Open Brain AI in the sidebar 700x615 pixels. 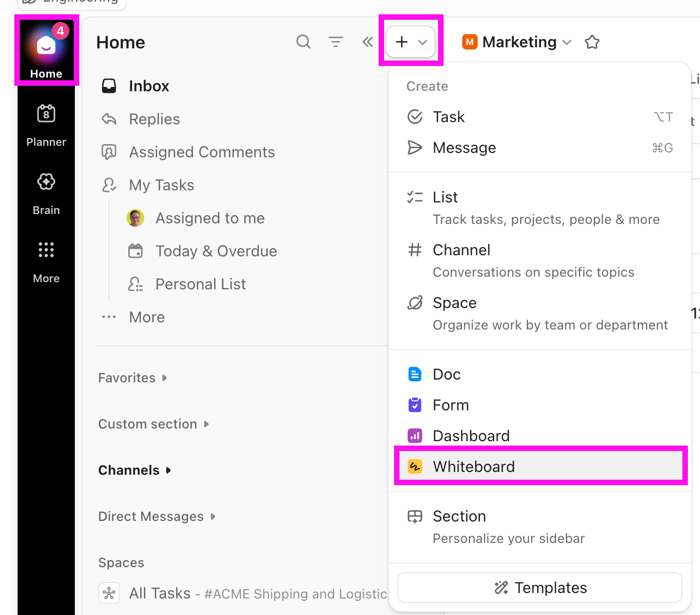point(46,182)
